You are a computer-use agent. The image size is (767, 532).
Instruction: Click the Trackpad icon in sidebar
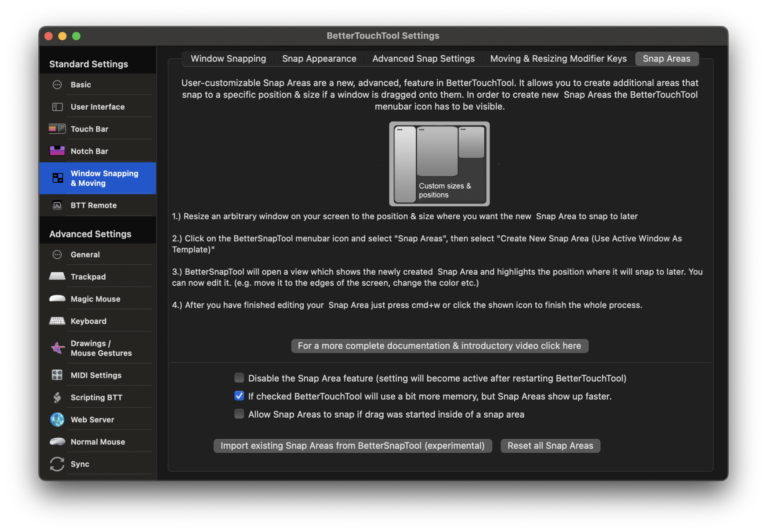click(57, 276)
